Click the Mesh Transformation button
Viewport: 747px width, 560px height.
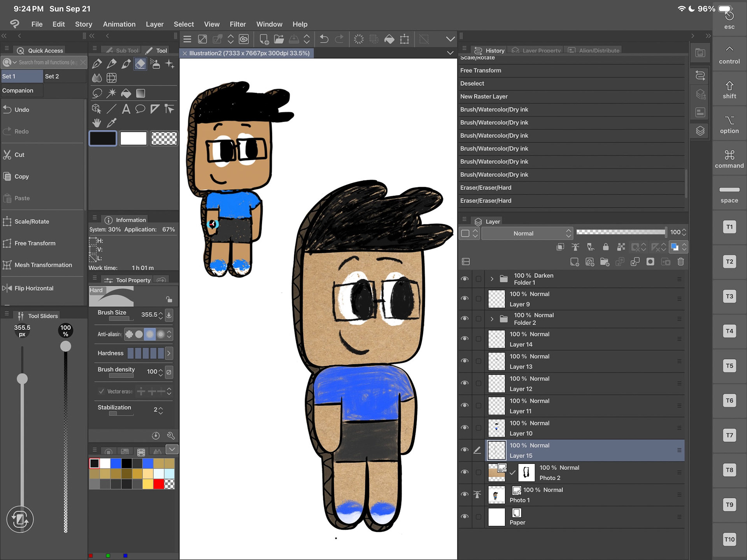43,265
